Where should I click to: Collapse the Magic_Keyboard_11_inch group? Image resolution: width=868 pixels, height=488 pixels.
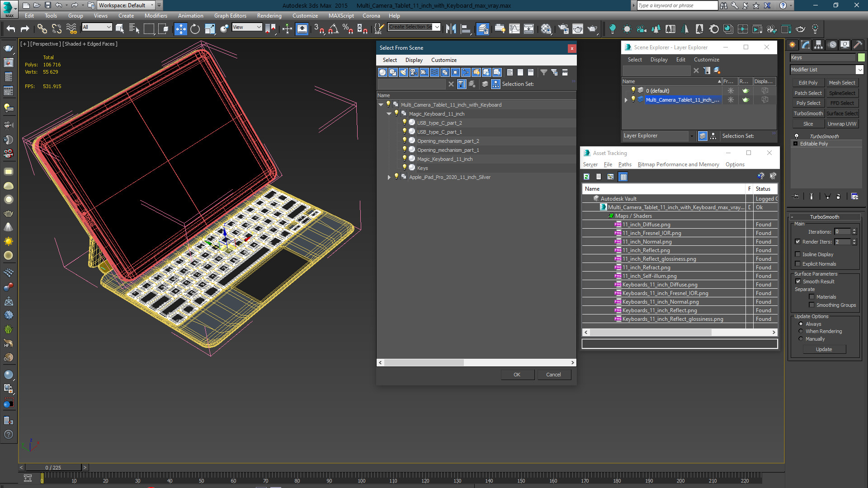point(389,114)
